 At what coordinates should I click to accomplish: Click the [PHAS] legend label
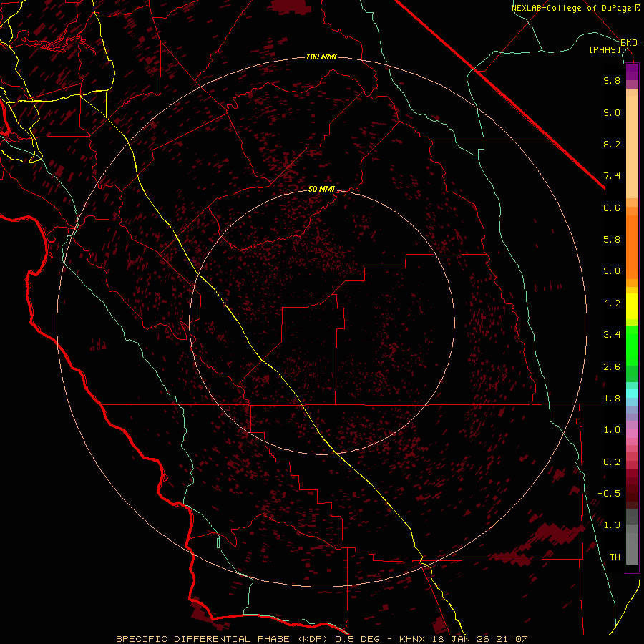605,49
